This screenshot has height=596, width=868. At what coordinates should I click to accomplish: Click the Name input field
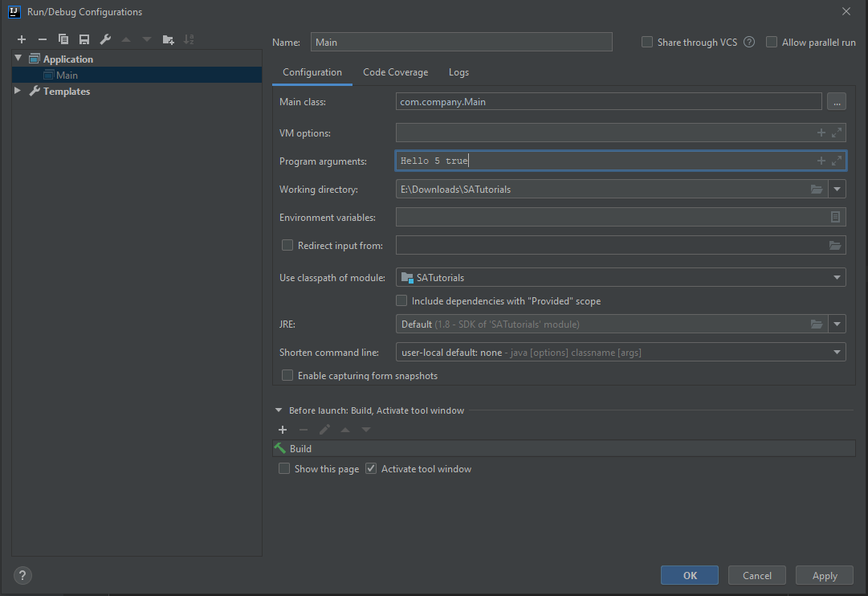[462, 42]
